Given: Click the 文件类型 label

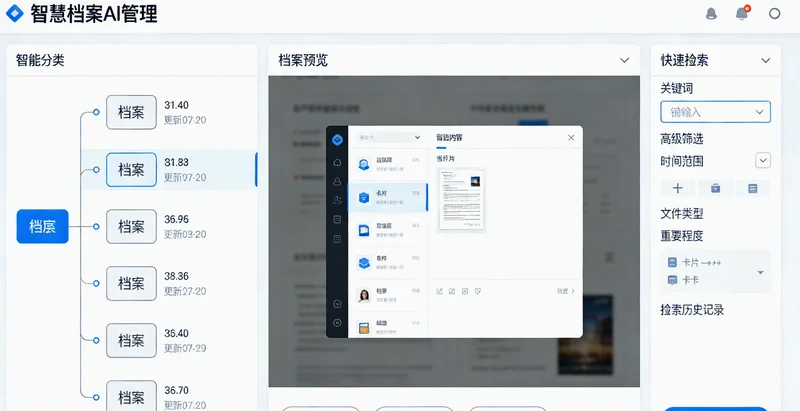Looking at the screenshot, I should click(x=682, y=213).
